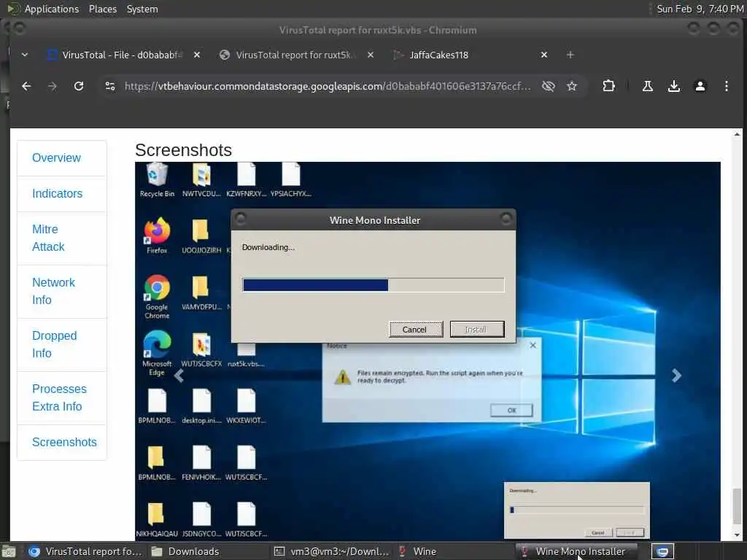This screenshot has height=560, width=747.
Task: Open the Overview section link
Action: 56,157
